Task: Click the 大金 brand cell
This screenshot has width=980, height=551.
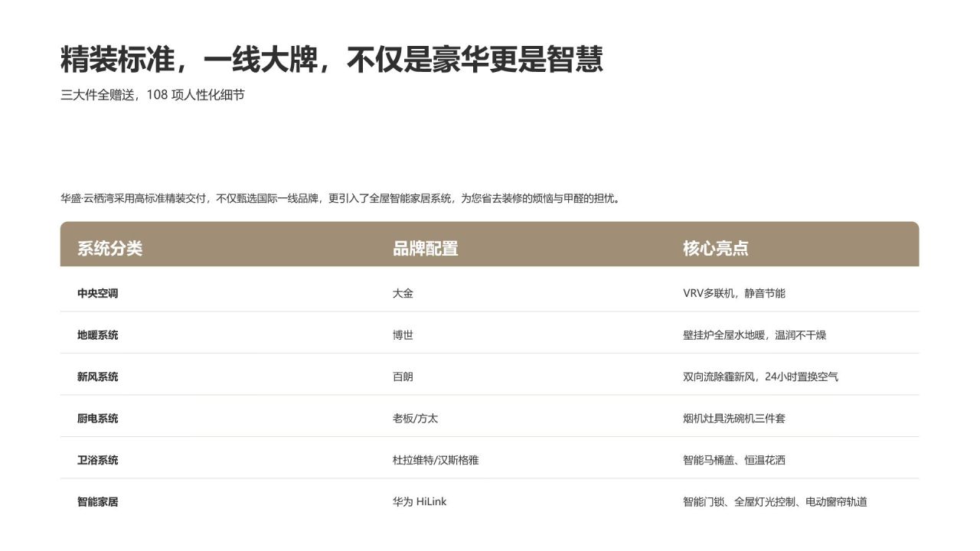Action: [403, 293]
